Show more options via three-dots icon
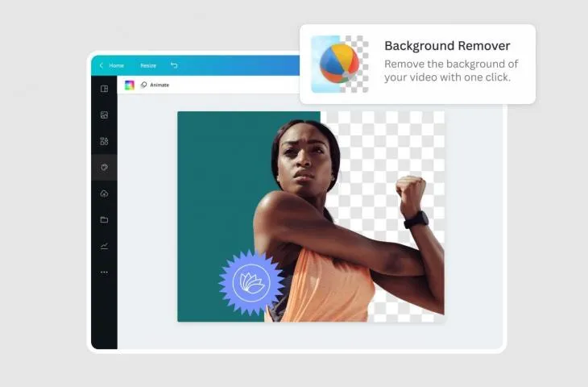The image size is (588, 387). tap(104, 273)
